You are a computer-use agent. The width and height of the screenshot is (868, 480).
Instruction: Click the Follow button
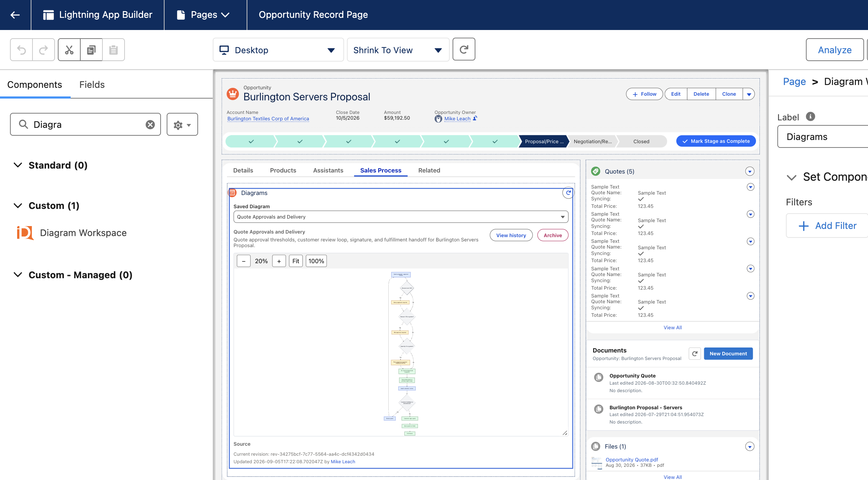(644, 94)
